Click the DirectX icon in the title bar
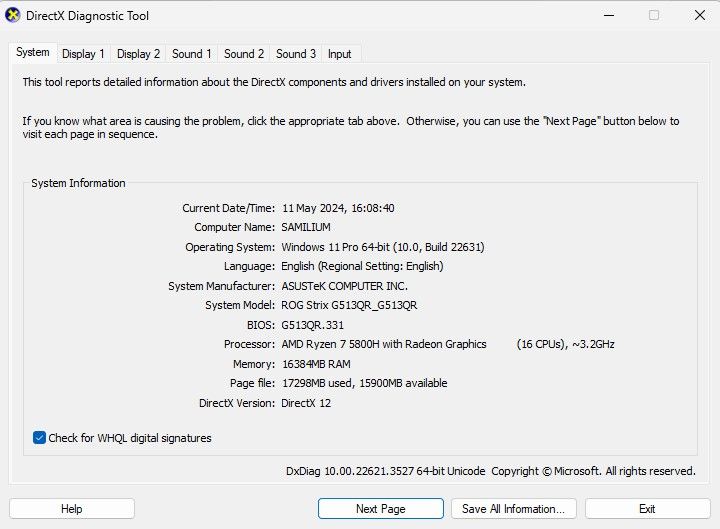 coord(13,16)
